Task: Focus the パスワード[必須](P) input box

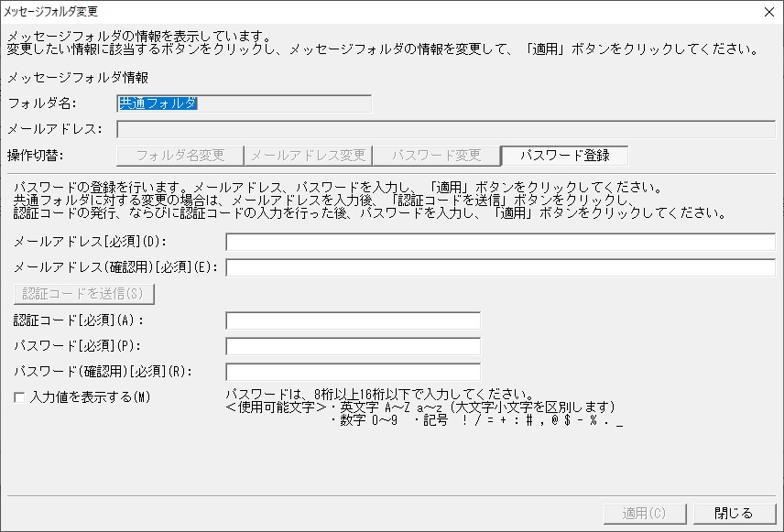Action: (x=353, y=346)
